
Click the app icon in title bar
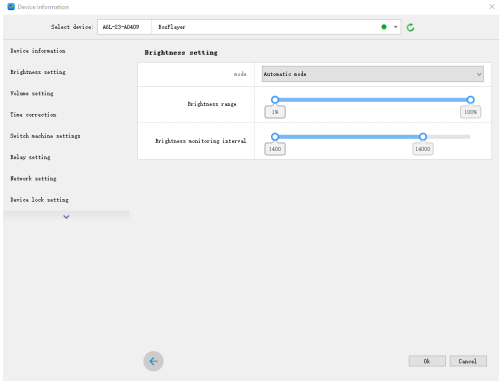[11, 7]
